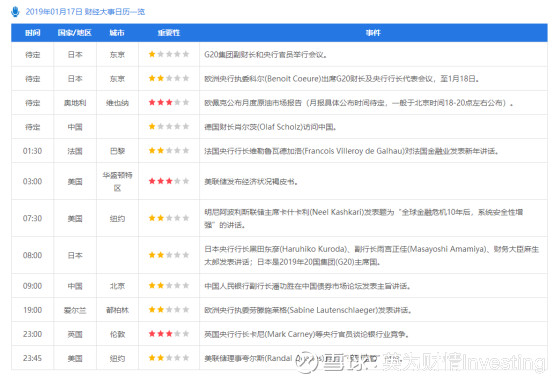This screenshot has width=554, height=377.
Task: Click the Neel Kashkari speech event text
Action: pos(364,218)
